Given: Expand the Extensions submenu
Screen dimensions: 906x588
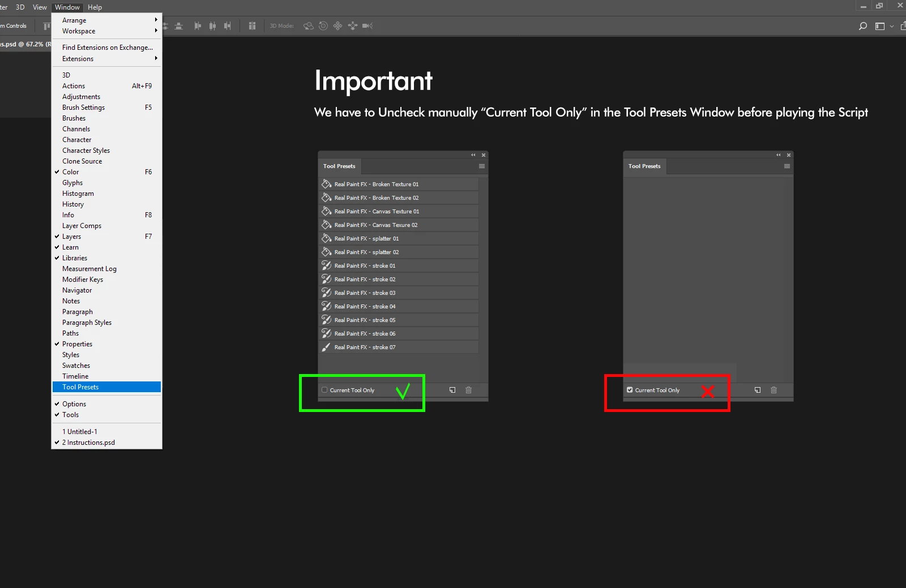Looking at the screenshot, I should [x=106, y=59].
